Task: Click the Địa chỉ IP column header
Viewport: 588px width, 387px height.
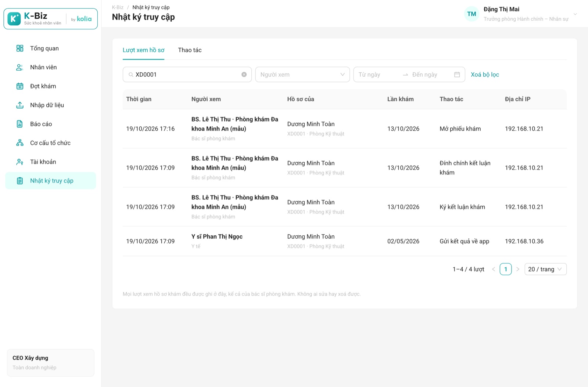Action: pyautogui.click(x=517, y=99)
